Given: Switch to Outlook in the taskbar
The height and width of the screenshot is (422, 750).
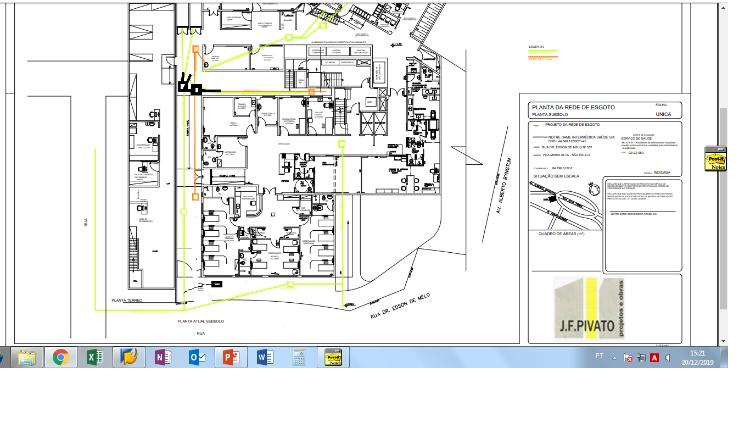Looking at the screenshot, I should 196,357.
